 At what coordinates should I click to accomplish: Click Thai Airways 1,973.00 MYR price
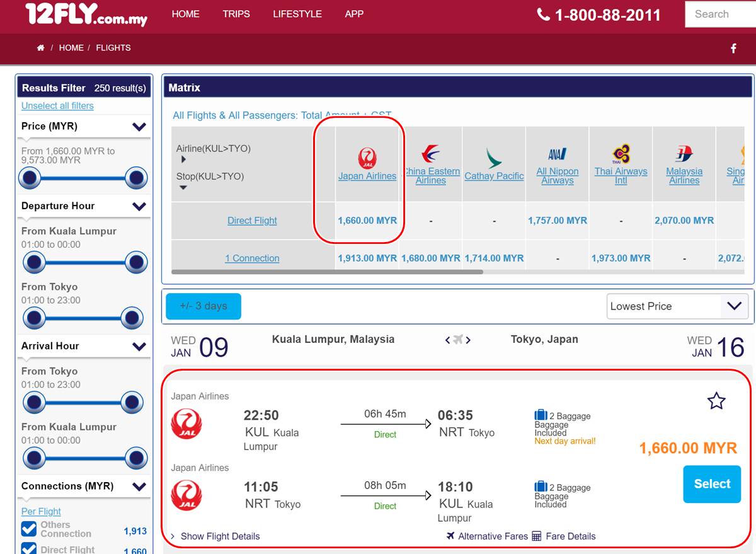(621, 258)
